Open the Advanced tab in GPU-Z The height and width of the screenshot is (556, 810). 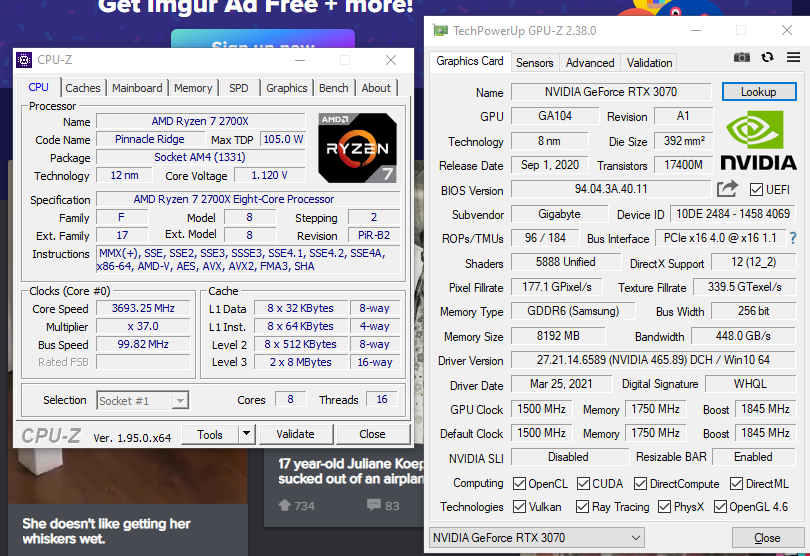pyautogui.click(x=590, y=63)
